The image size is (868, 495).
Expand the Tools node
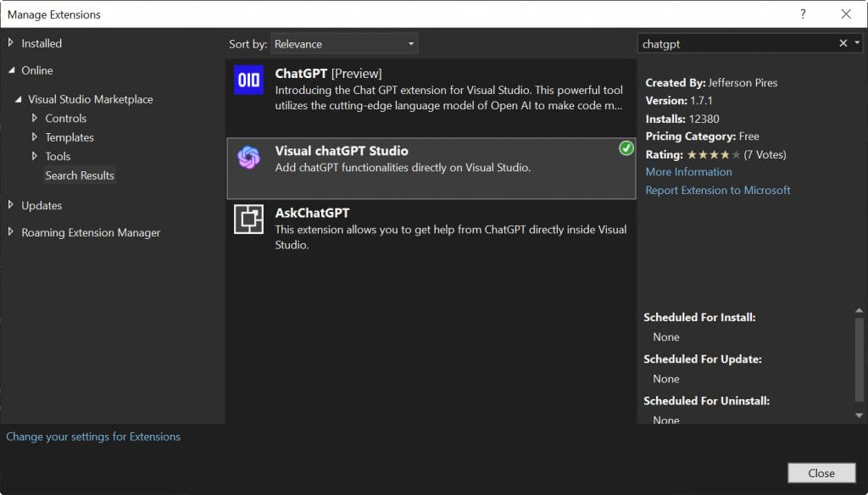tap(34, 156)
